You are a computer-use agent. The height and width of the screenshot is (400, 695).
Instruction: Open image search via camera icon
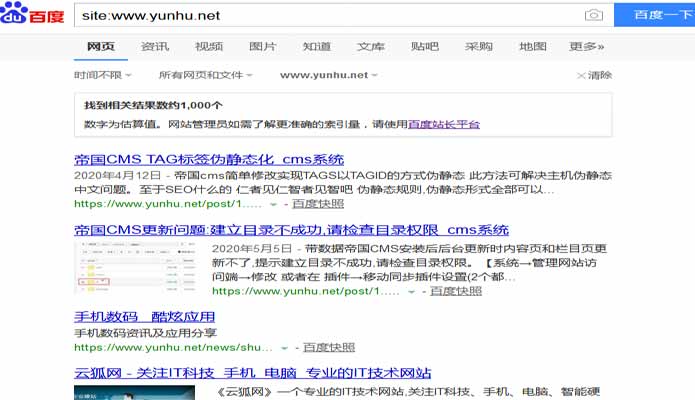pos(593,15)
